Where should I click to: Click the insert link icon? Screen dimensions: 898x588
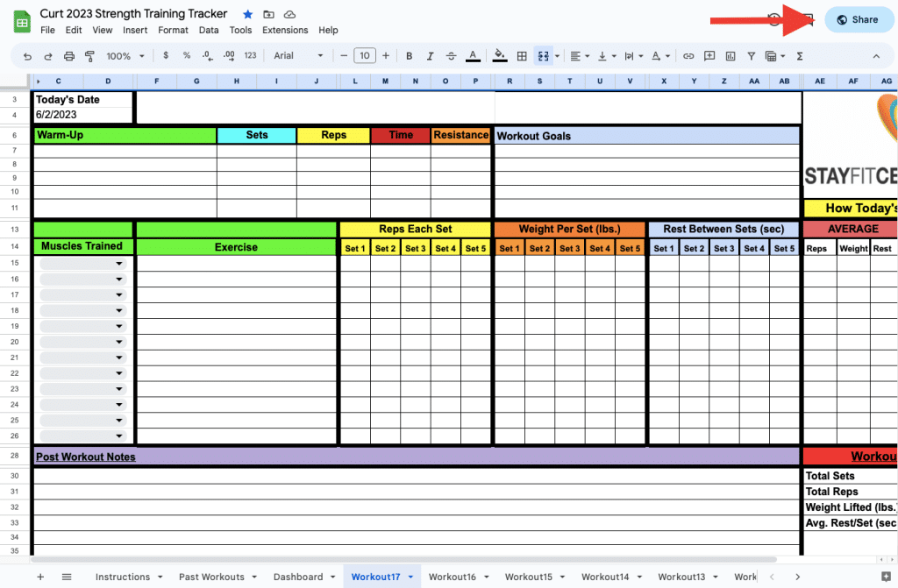pyautogui.click(x=688, y=56)
